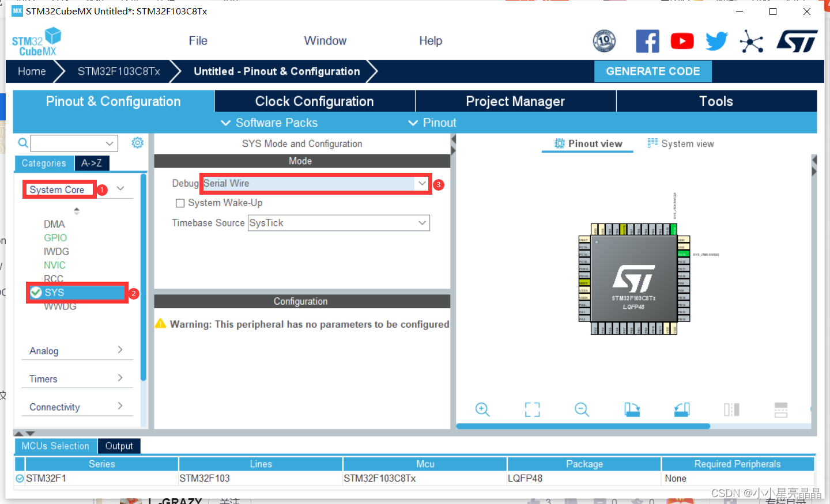Viewport: 830px width, 504px height.
Task: Switch to the Tools tab
Action: tap(716, 101)
